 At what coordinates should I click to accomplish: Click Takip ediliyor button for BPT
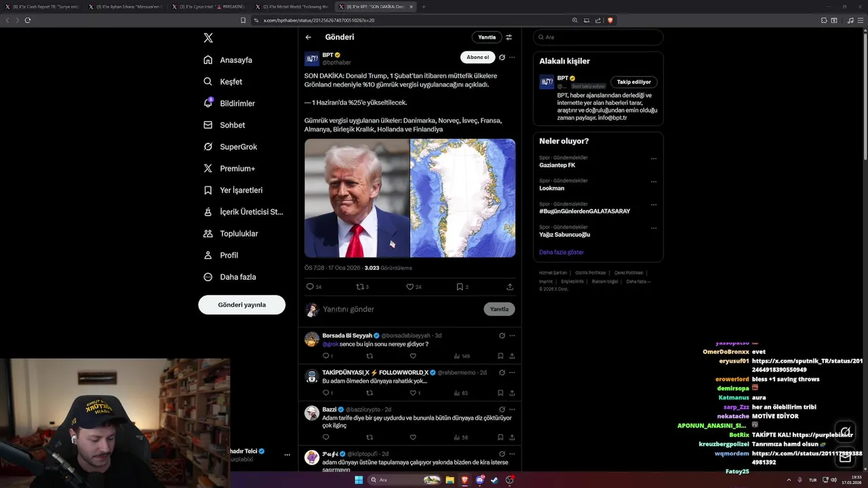point(634,82)
